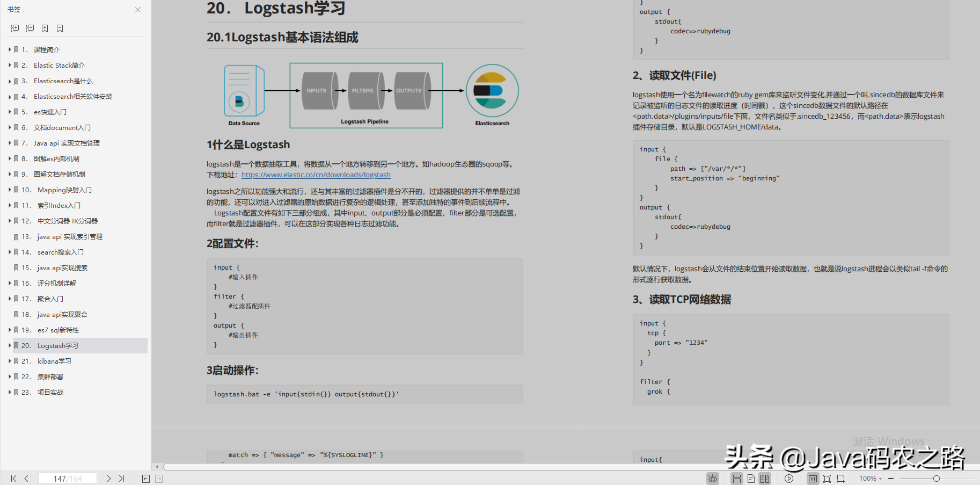Click the zoom out minus button
Image resolution: width=980 pixels, height=485 pixels.
point(891,479)
